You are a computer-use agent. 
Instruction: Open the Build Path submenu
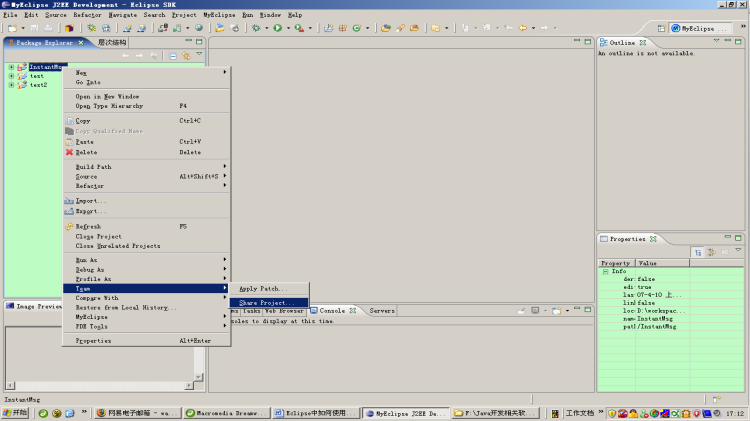pos(146,166)
